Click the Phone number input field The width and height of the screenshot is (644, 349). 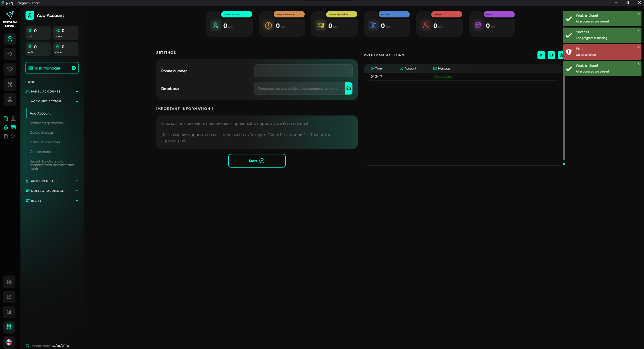(303, 71)
